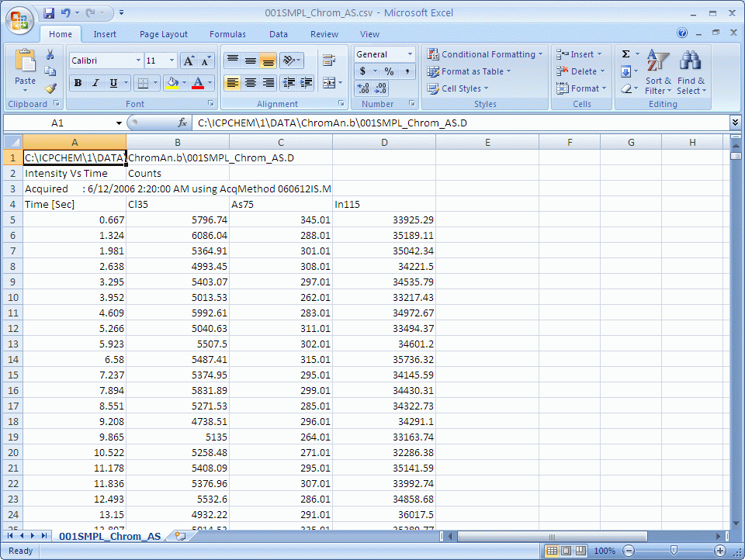Open the Office Button menu

pos(19,20)
